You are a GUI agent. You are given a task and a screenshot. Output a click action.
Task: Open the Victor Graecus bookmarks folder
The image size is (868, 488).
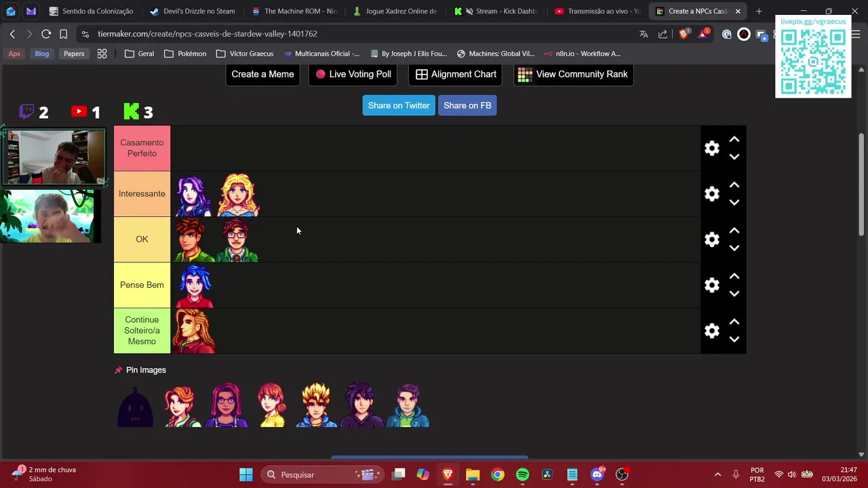pos(245,54)
